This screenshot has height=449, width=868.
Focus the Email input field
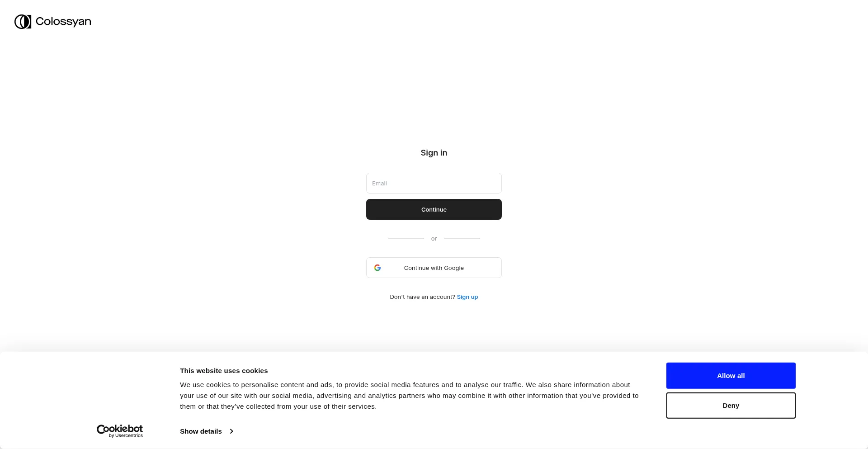point(434,183)
